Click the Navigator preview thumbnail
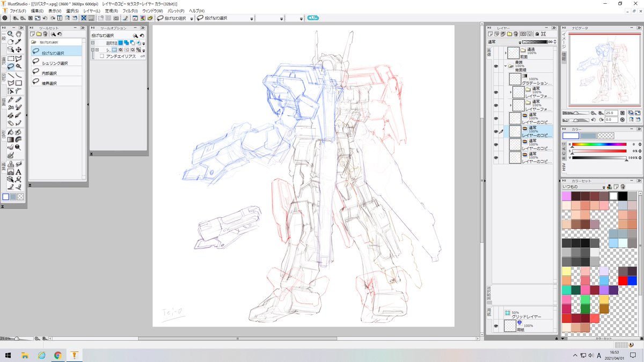The height and width of the screenshot is (362, 644). point(604,69)
